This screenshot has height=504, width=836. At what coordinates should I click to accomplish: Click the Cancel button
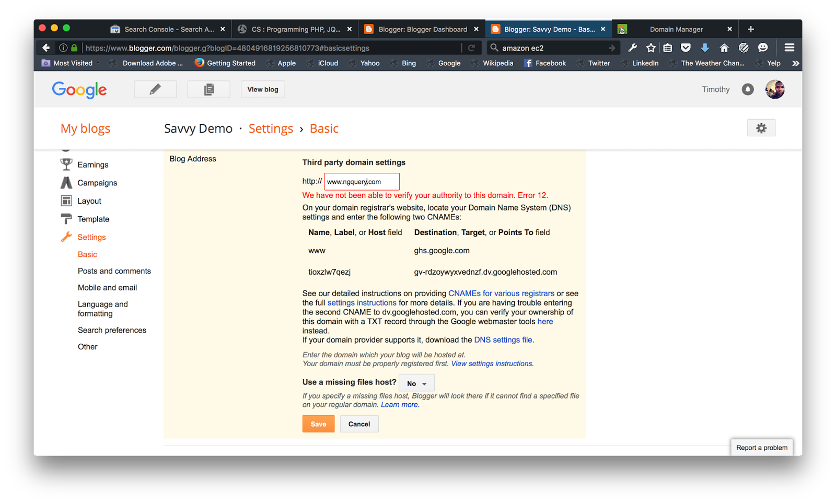pos(359,424)
